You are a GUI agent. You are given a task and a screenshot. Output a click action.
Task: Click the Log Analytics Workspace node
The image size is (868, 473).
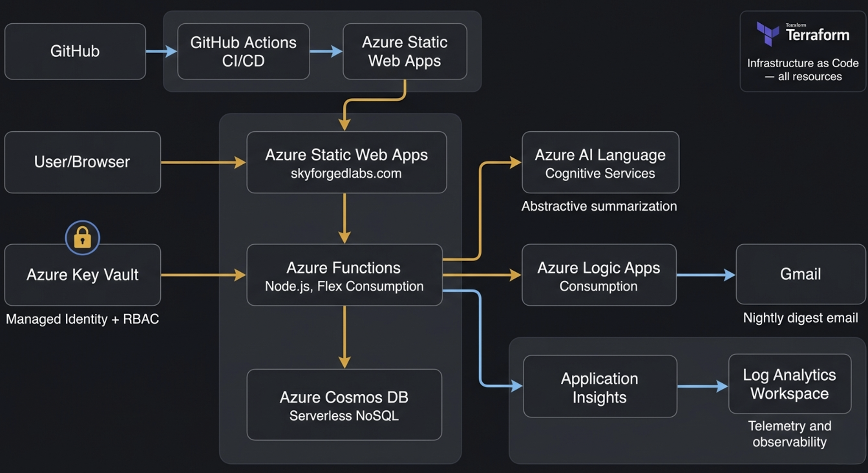coord(790,384)
